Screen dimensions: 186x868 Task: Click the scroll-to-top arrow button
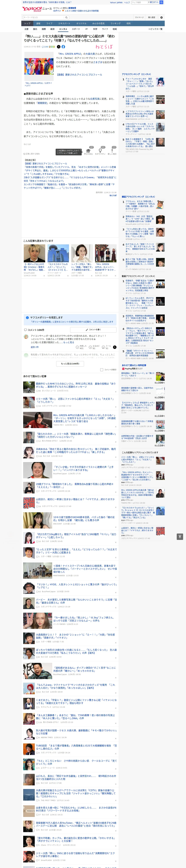click(180, 536)
